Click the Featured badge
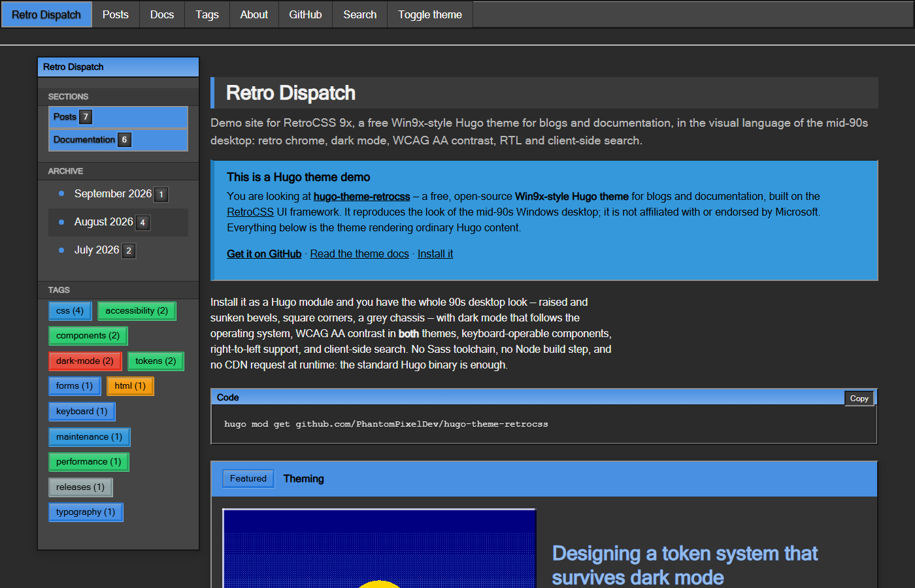The height and width of the screenshot is (588, 915). coord(248,479)
